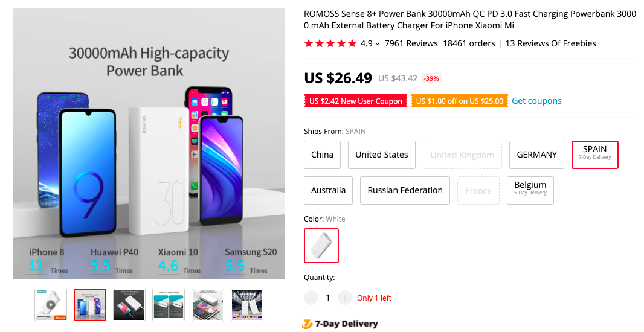Viewport: 644px width, 332px height.
Task: Click the main power bank product image
Action: tap(149, 144)
